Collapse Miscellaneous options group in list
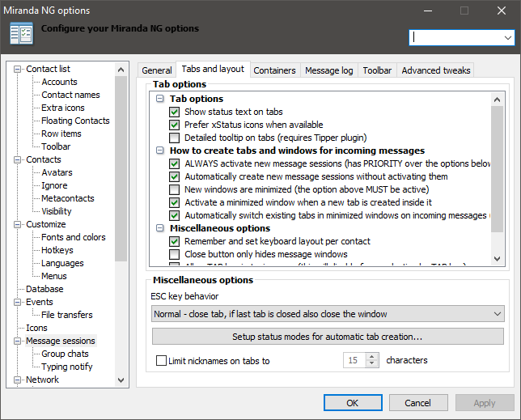521x420 pixels. pos(160,228)
